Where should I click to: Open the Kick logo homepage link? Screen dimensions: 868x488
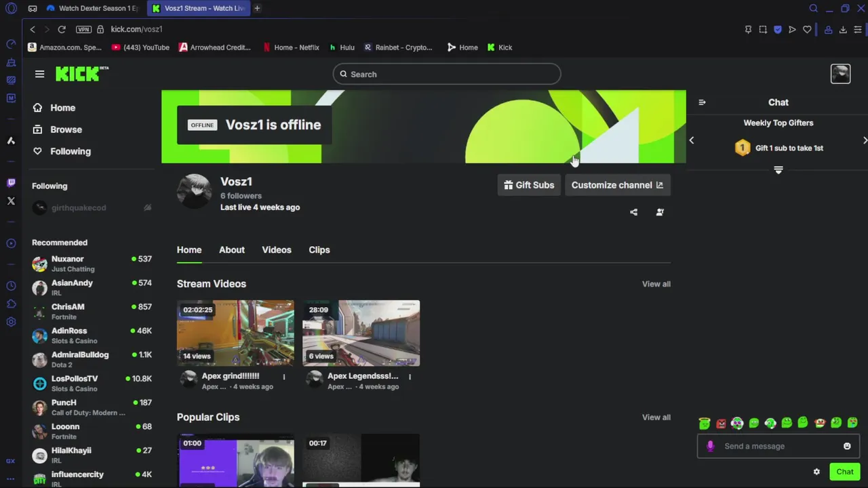tap(81, 74)
